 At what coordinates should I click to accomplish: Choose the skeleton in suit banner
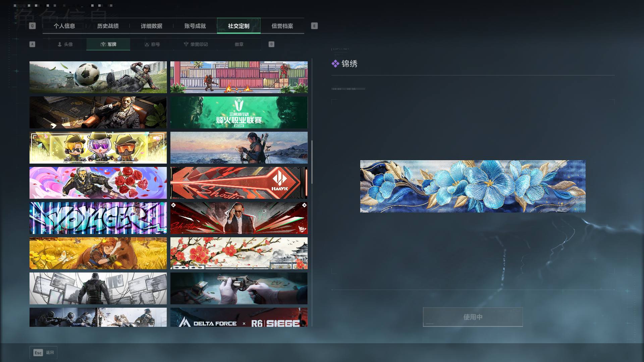[98, 113]
